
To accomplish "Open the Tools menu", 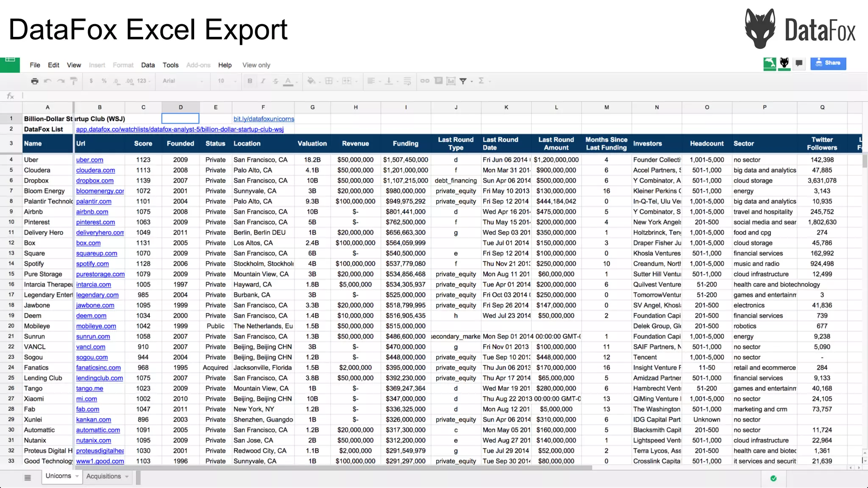I will (x=170, y=65).
